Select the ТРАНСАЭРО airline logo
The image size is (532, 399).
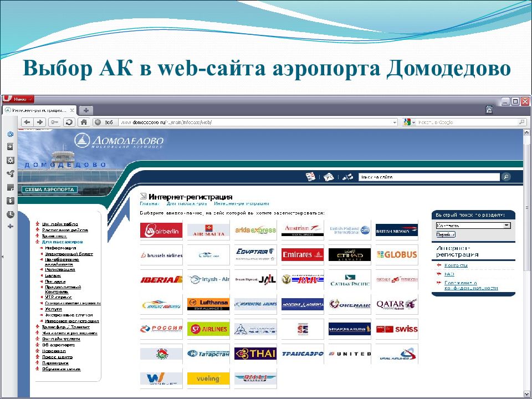click(x=303, y=354)
